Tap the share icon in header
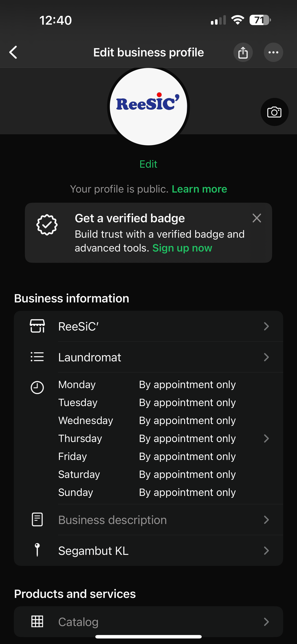The width and height of the screenshot is (297, 644). click(x=243, y=53)
